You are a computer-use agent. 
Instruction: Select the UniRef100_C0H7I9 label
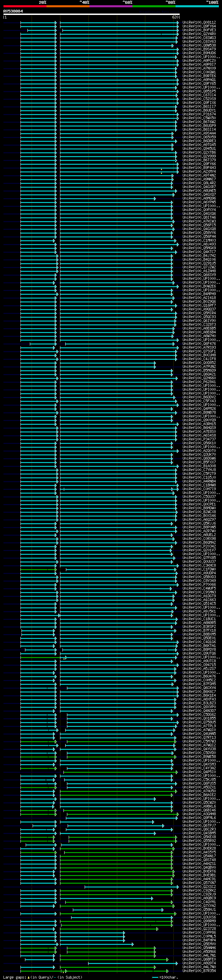pyautogui.click(x=199, y=489)
